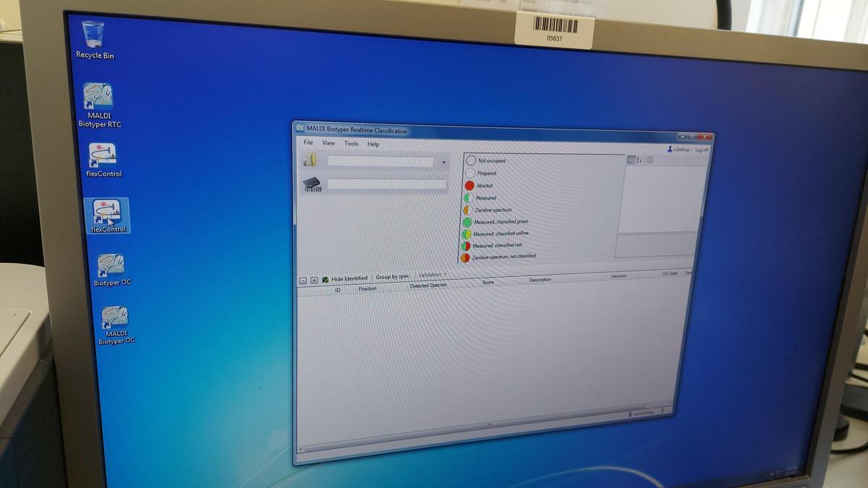This screenshot has width=868, height=488.
Task: Click the Not occupied legend circle
Action: pyautogui.click(x=471, y=160)
